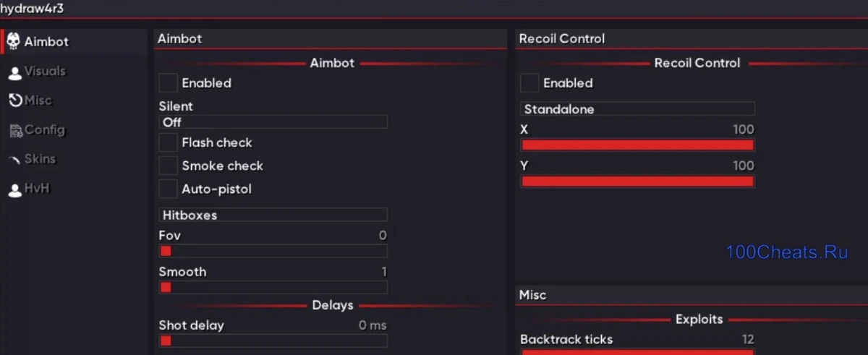The image size is (868, 355).
Task: Open the Standalone dropdown
Action: point(637,109)
